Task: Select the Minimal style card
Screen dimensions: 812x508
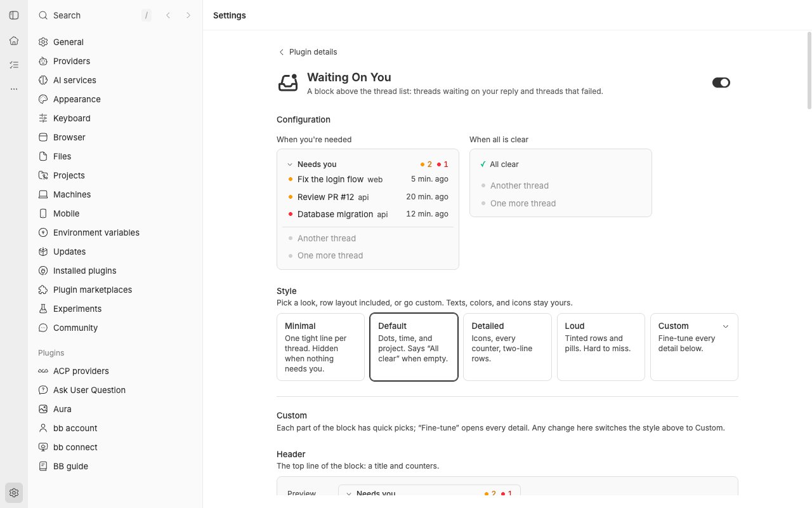Action: pos(320,347)
